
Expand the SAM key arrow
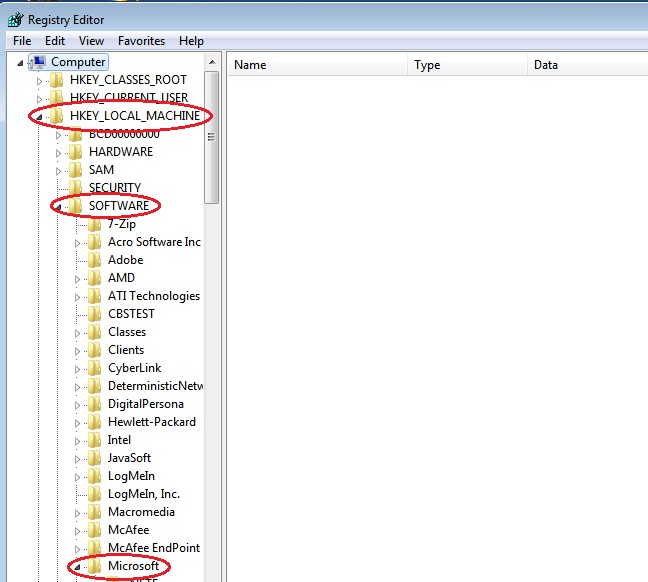58,171
